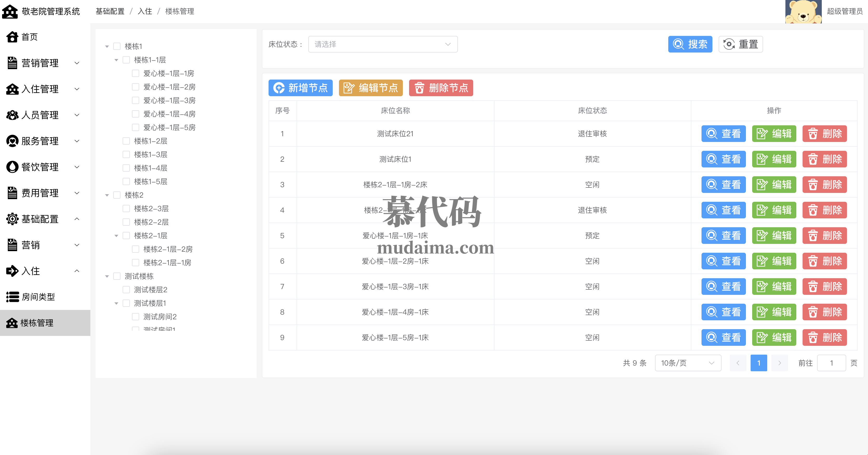This screenshot has height=455, width=868.
Task: Click the gear icon for 基础配置
Action: click(x=12, y=219)
